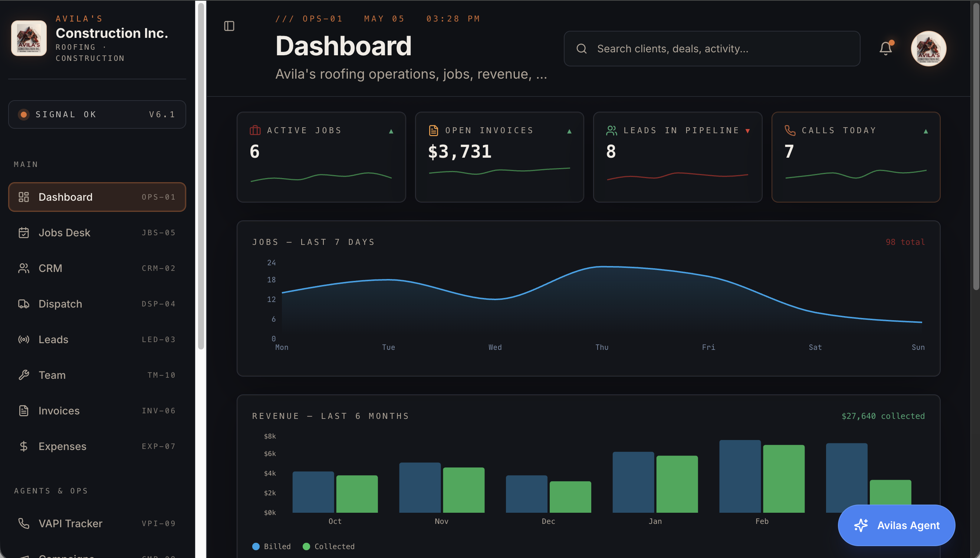Click the Dispatch truck icon
The height and width of the screenshot is (558, 980).
24,304
